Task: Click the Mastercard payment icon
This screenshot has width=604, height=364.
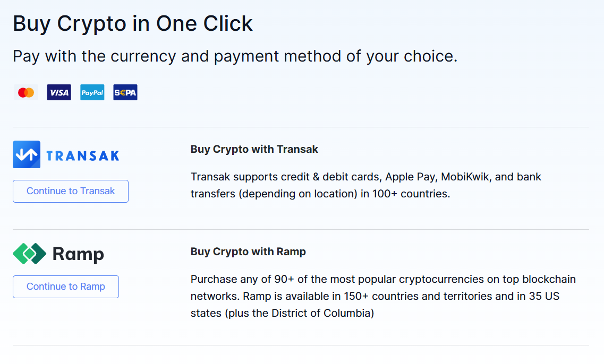Action: tap(26, 93)
